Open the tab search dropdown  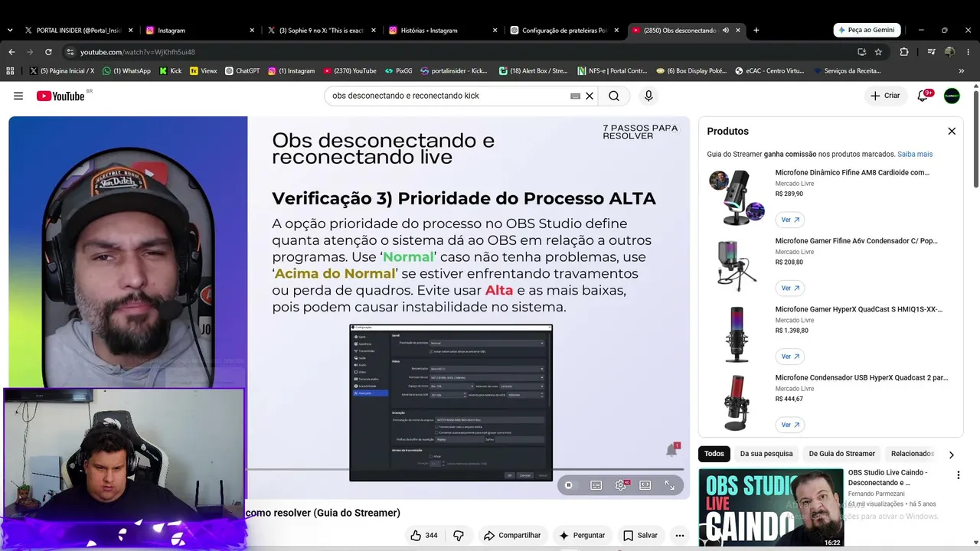pos(10,31)
